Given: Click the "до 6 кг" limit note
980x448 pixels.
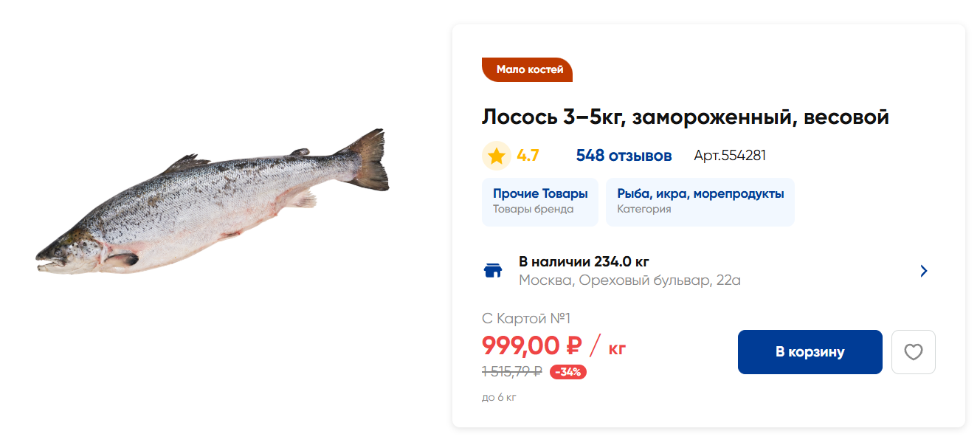Looking at the screenshot, I should click(499, 398).
